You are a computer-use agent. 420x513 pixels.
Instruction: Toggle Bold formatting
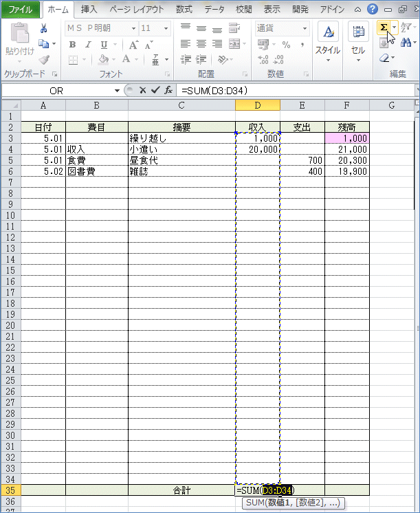point(73,45)
